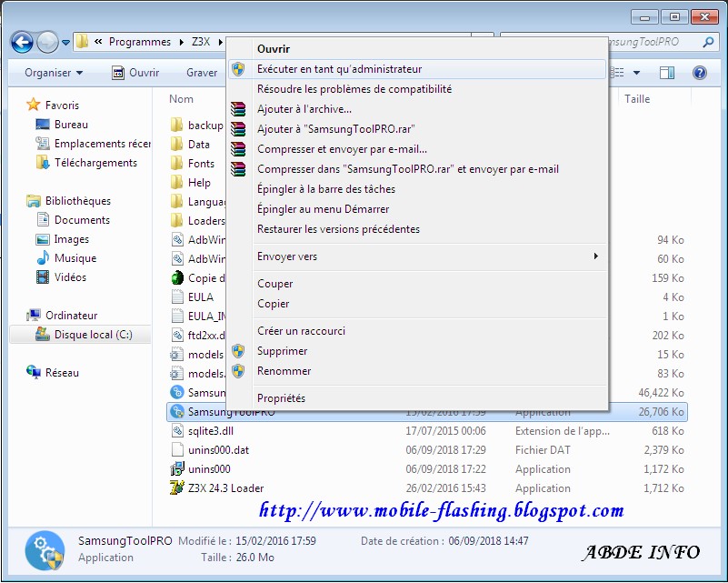Select Ordinateur in the navigation pane

pos(71,315)
